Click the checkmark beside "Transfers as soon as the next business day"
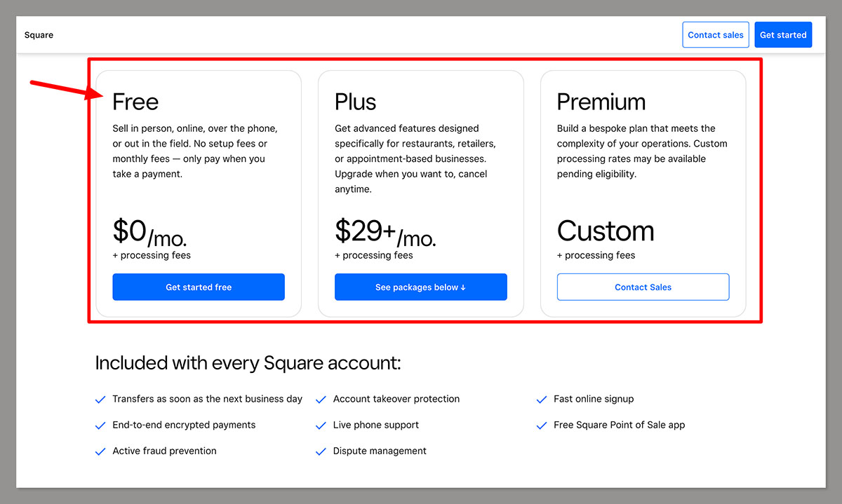This screenshot has width=842, height=504. click(x=100, y=399)
